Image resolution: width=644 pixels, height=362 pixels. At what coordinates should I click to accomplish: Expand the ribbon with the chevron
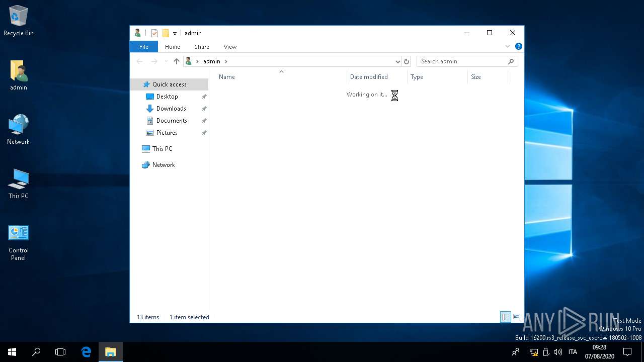507,46
